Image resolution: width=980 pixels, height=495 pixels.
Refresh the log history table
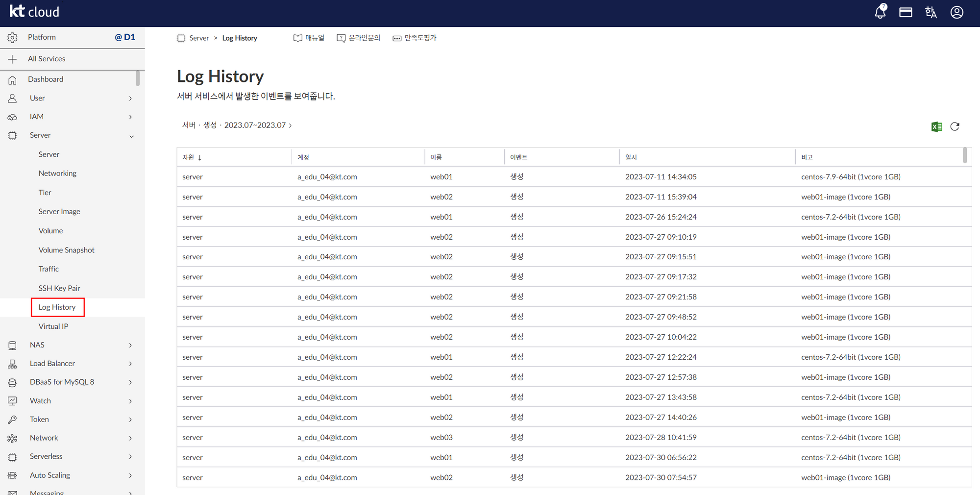click(x=955, y=126)
